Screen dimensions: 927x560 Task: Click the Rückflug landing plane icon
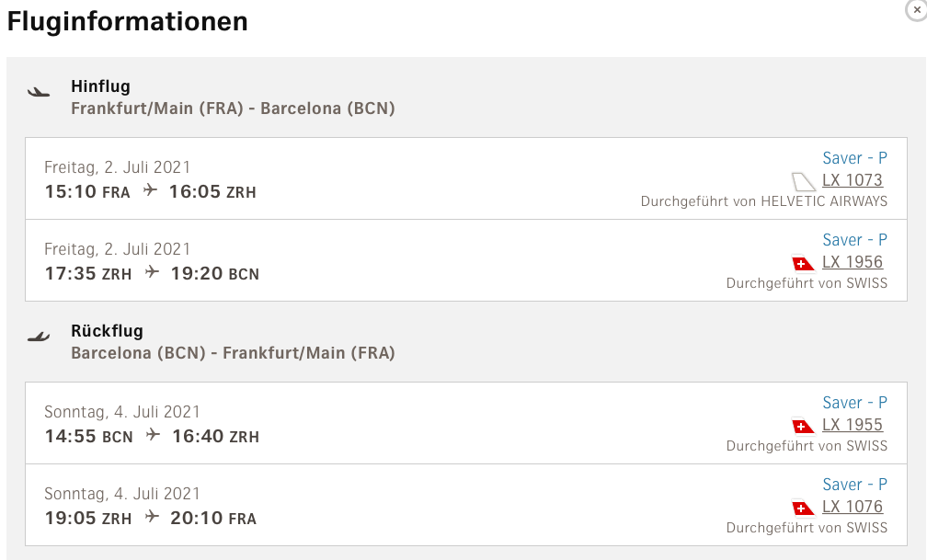coord(39,337)
